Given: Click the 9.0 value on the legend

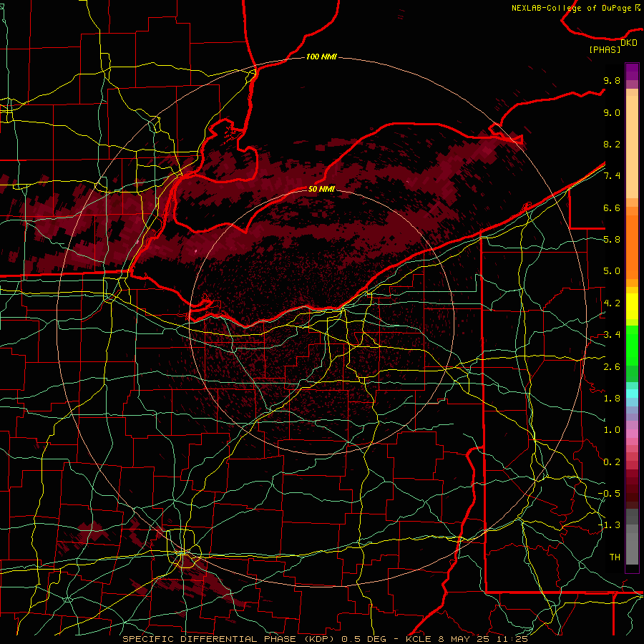Looking at the screenshot, I should (612, 112).
